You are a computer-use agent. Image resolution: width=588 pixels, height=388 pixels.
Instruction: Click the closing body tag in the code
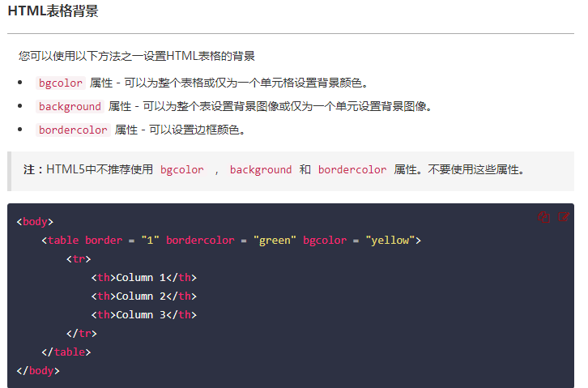coord(38,370)
